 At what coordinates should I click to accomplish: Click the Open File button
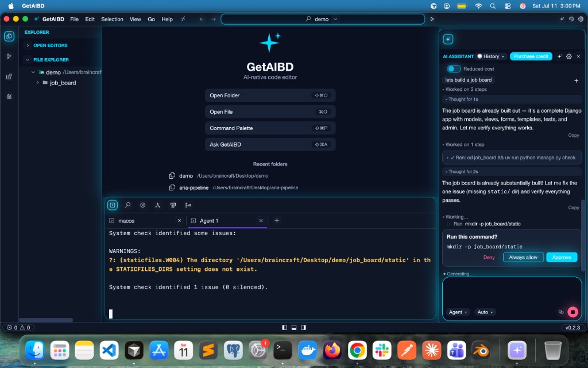point(270,112)
